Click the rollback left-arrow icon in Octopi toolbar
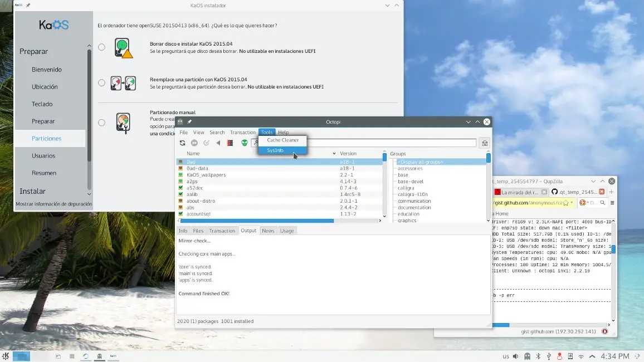The width and height of the screenshot is (644, 362). coord(218,143)
